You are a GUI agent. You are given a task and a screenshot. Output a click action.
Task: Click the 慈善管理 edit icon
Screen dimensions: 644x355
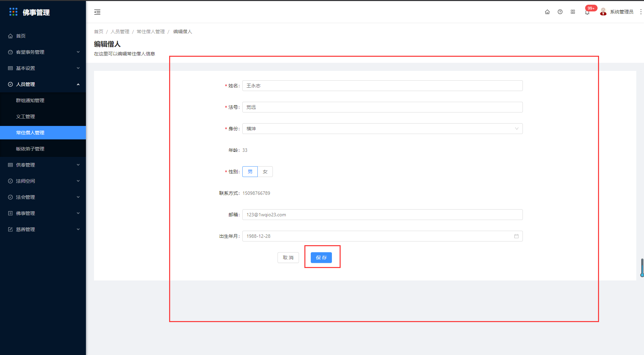(x=10, y=229)
